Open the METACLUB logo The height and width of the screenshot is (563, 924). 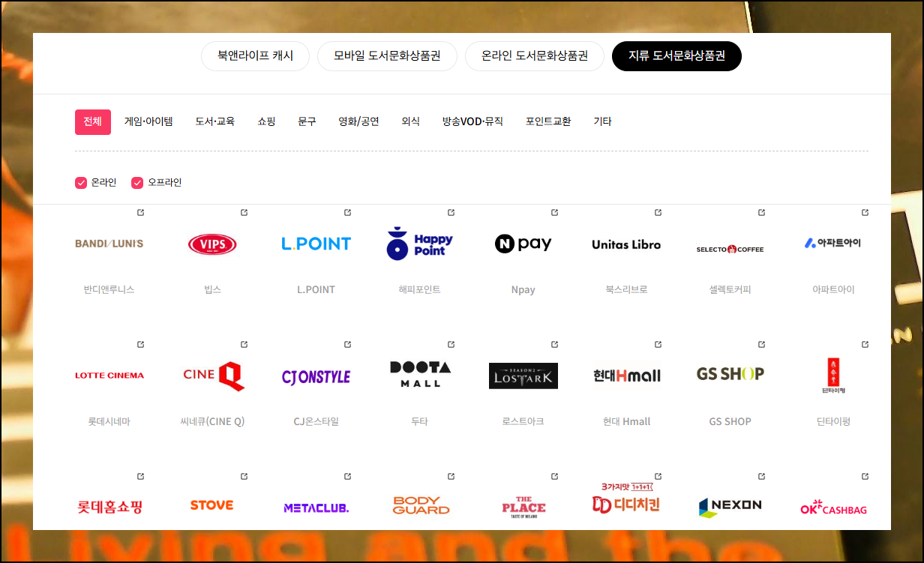point(316,508)
